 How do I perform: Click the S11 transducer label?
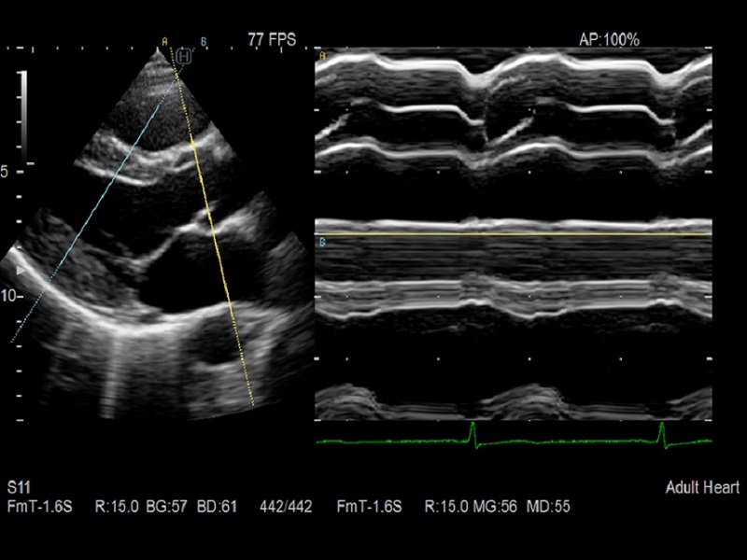pos(19,488)
